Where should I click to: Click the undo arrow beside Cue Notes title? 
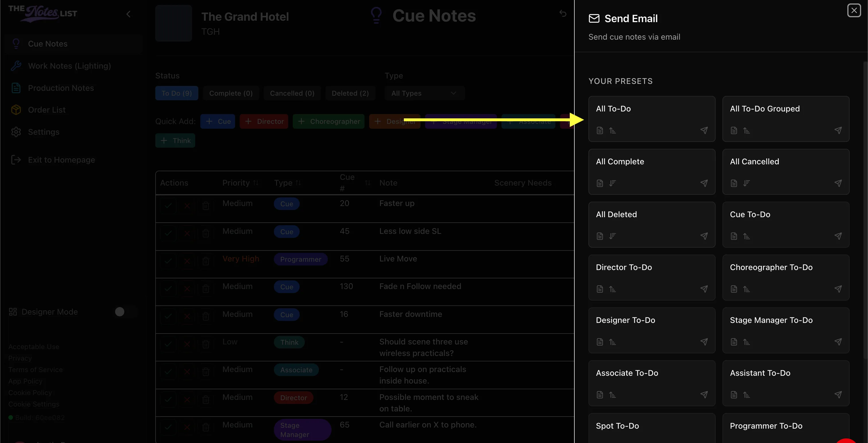tap(563, 13)
